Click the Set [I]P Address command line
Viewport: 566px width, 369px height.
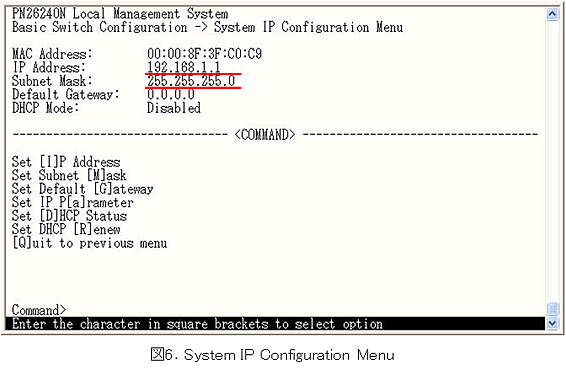pyautogui.click(x=66, y=162)
